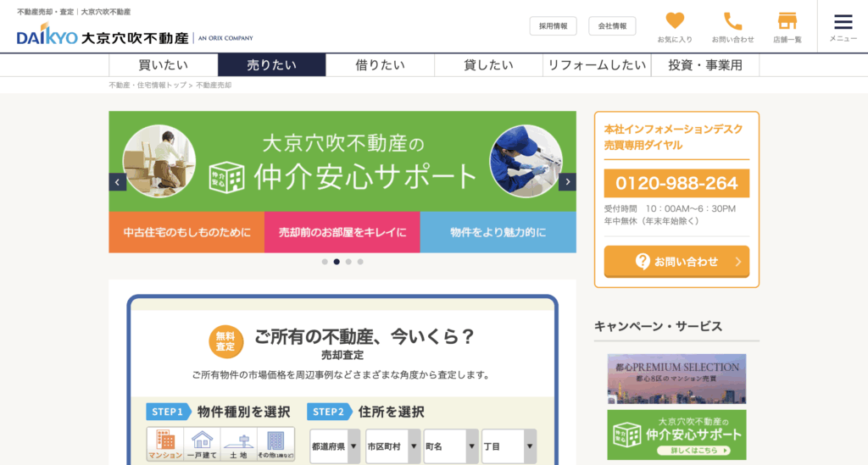Click the orange お問い合わせ button
This screenshot has height=465, width=868.
point(676,262)
